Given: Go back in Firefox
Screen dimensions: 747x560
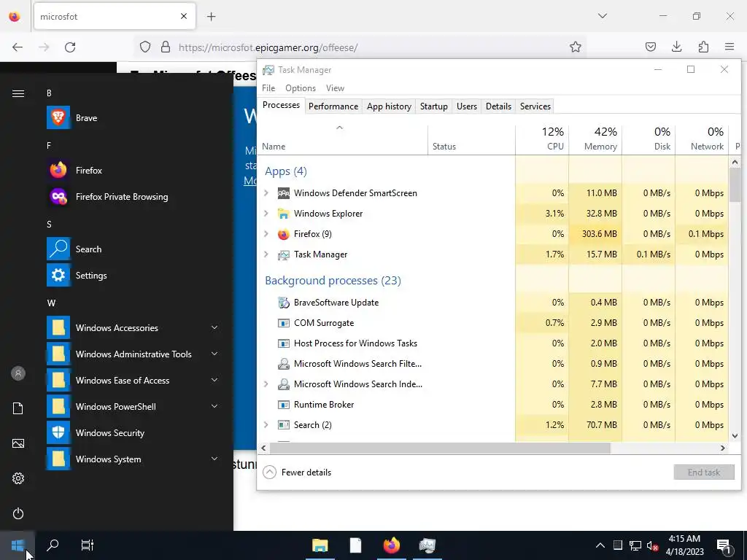Looking at the screenshot, I should tap(18, 47).
